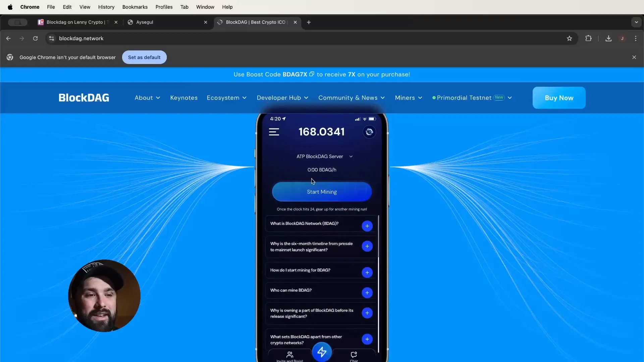The height and width of the screenshot is (362, 644).
Task: Close the BlockDAG Best Crypto ICO tab
Action: click(295, 22)
